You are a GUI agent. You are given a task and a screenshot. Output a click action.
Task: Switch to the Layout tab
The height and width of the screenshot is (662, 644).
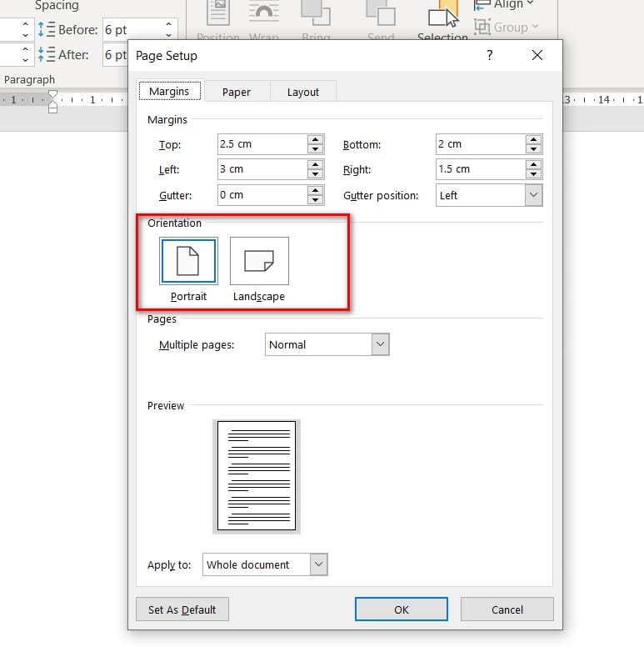click(x=302, y=92)
